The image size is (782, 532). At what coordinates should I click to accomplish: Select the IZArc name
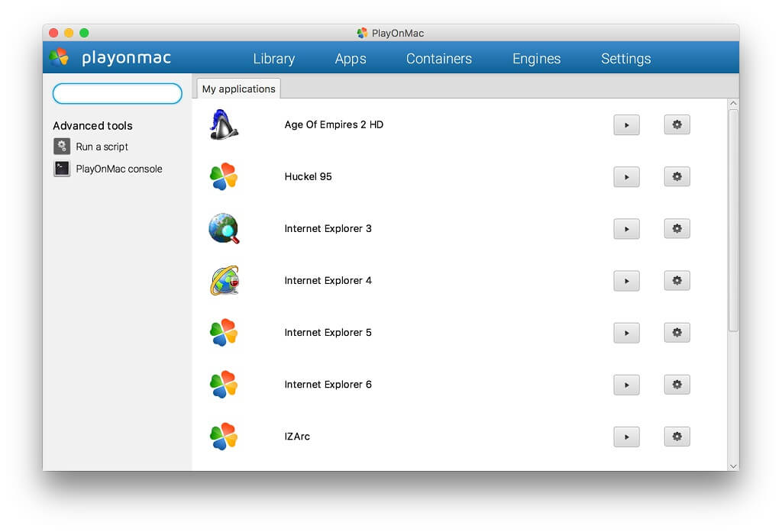[297, 437]
